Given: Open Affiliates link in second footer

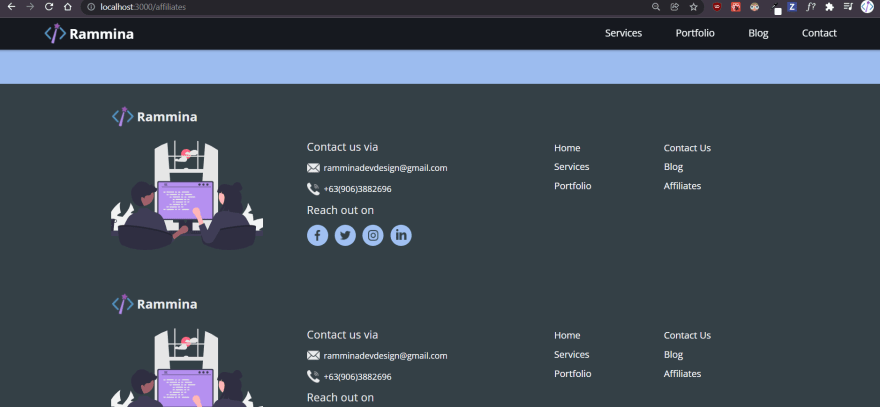Looking at the screenshot, I should tap(682, 373).
